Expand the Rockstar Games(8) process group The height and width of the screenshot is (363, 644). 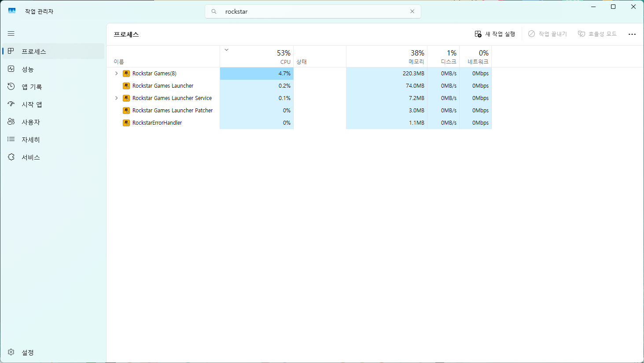[x=117, y=74]
